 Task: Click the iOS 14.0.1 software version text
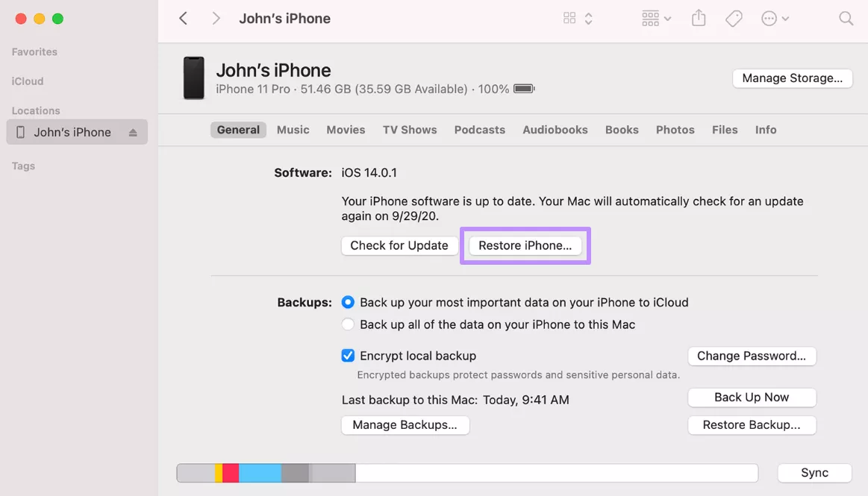(369, 172)
